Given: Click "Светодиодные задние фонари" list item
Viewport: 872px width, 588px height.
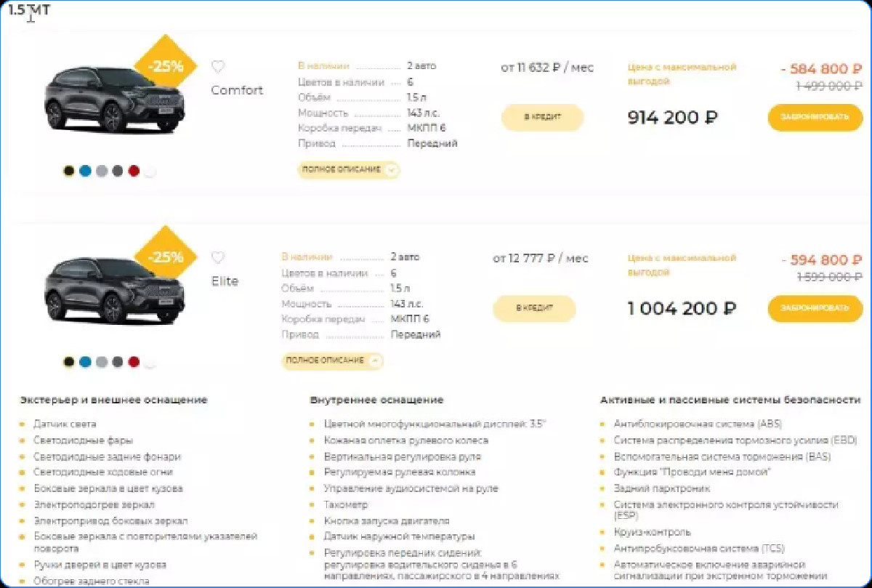Looking at the screenshot, I should (107, 456).
